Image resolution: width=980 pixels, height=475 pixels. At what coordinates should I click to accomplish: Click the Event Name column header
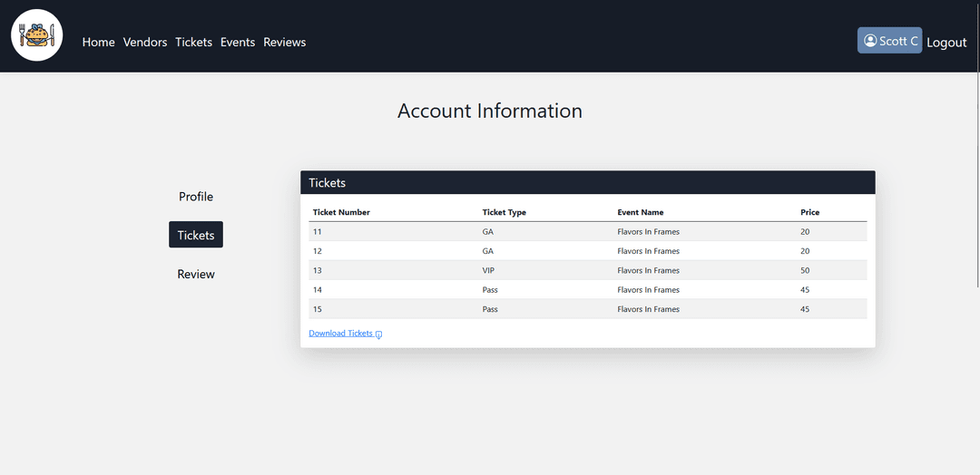pyautogui.click(x=640, y=212)
